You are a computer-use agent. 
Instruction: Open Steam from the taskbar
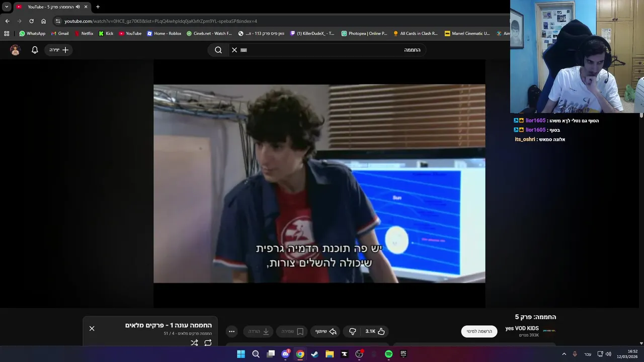tap(314, 354)
